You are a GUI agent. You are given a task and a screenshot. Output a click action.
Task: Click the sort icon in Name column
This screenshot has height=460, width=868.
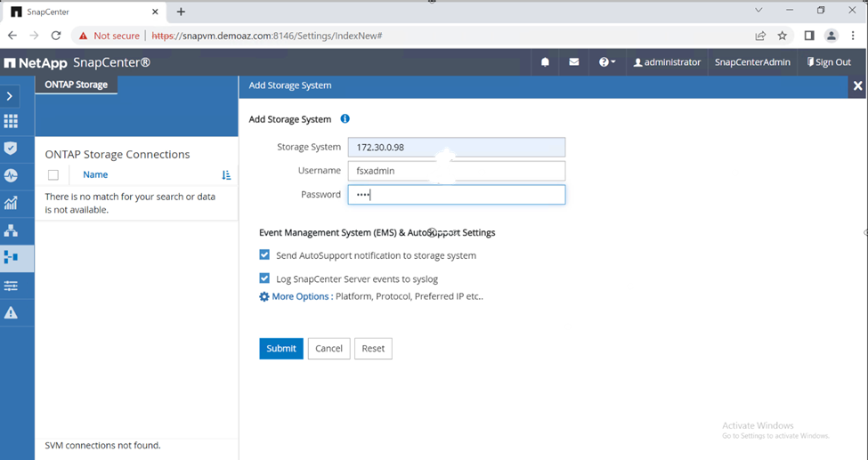[226, 175]
